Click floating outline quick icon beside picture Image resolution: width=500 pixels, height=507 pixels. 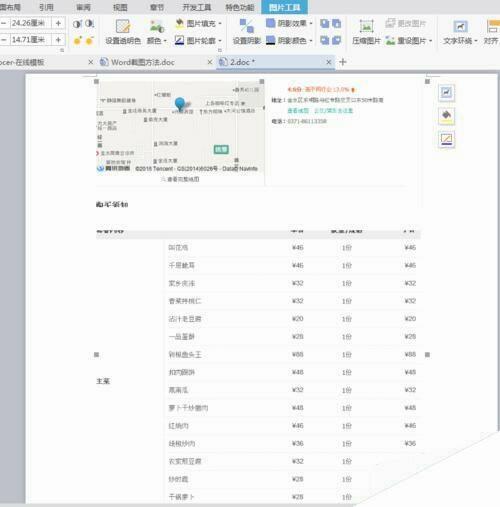point(446,139)
